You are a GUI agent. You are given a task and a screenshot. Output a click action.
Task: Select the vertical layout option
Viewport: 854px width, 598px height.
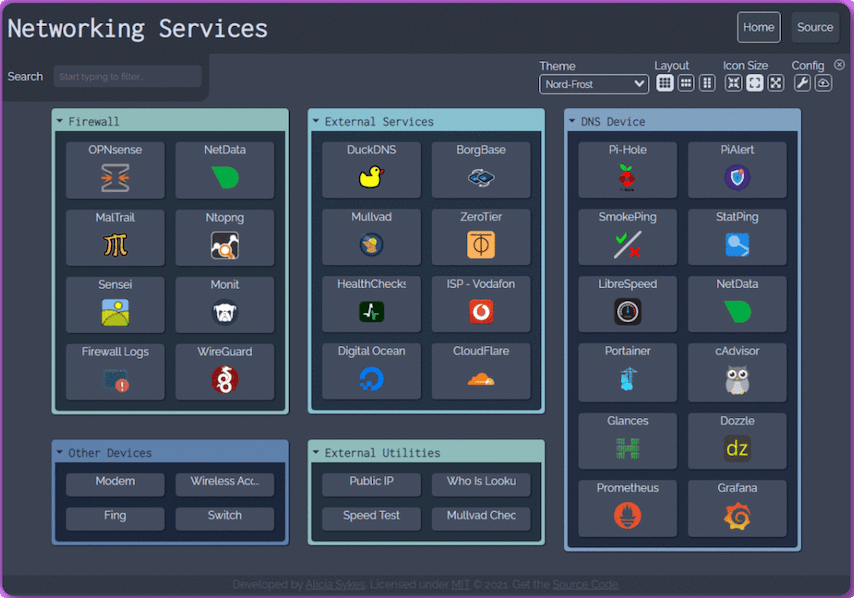707,83
